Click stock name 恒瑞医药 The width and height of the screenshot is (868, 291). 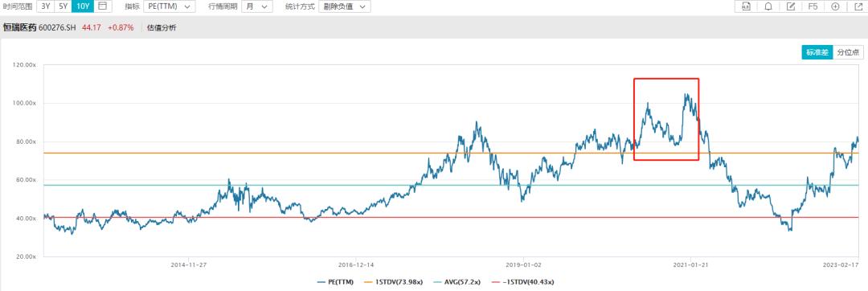[19, 27]
